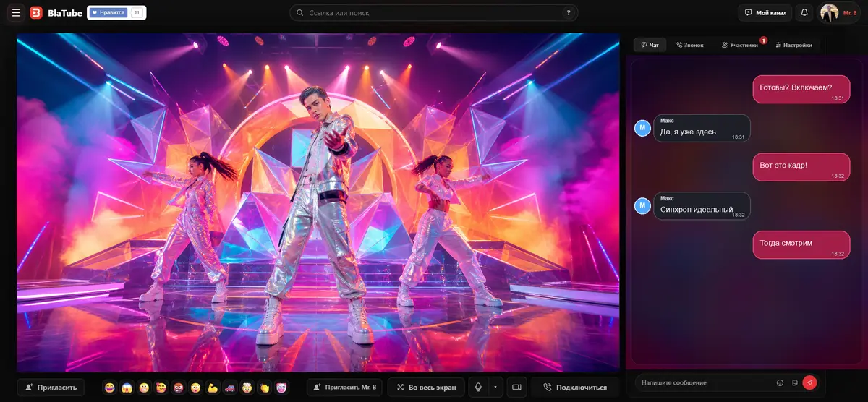Viewport: 868px width, 402px height.
Task: Toggle the microphone
Action: (478, 388)
